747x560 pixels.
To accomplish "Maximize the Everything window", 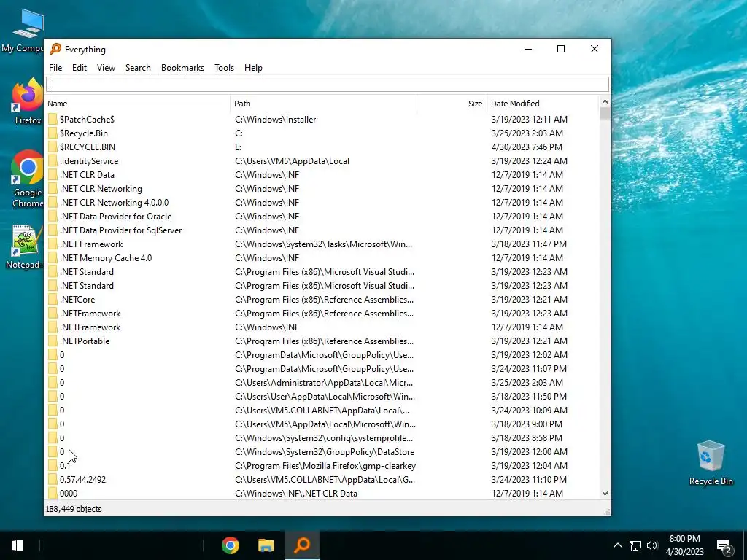I will click(561, 49).
